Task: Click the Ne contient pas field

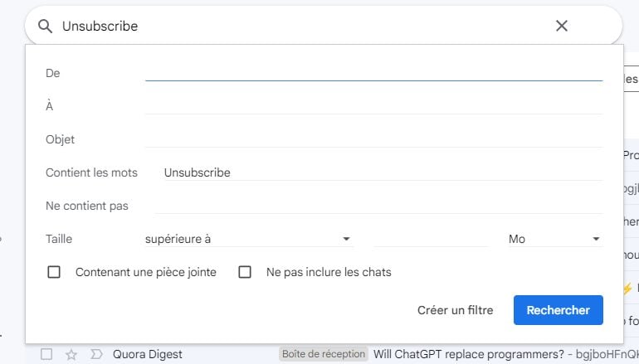Action: pos(379,206)
